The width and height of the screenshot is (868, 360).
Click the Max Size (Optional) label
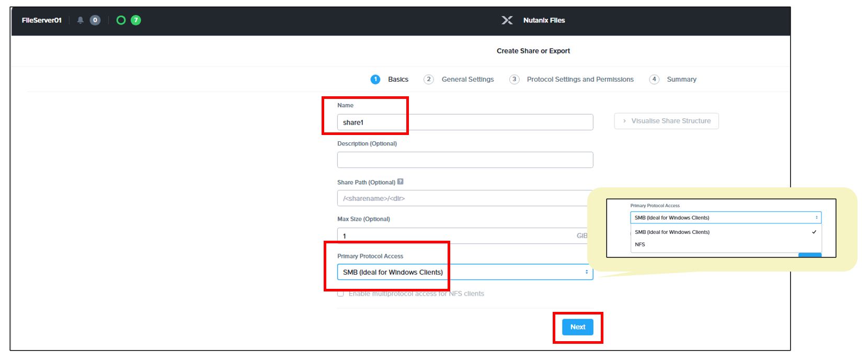click(x=363, y=219)
